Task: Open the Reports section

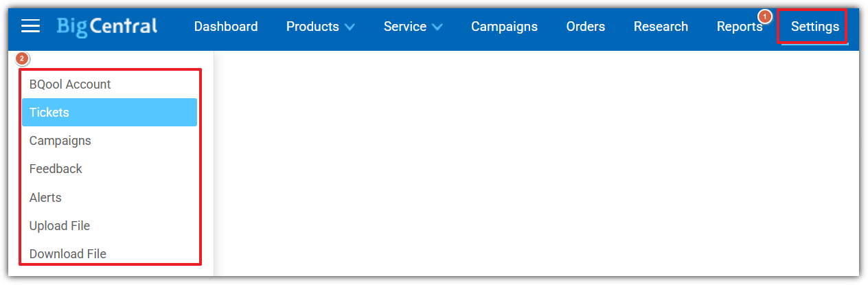Action: tap(740, 27)
